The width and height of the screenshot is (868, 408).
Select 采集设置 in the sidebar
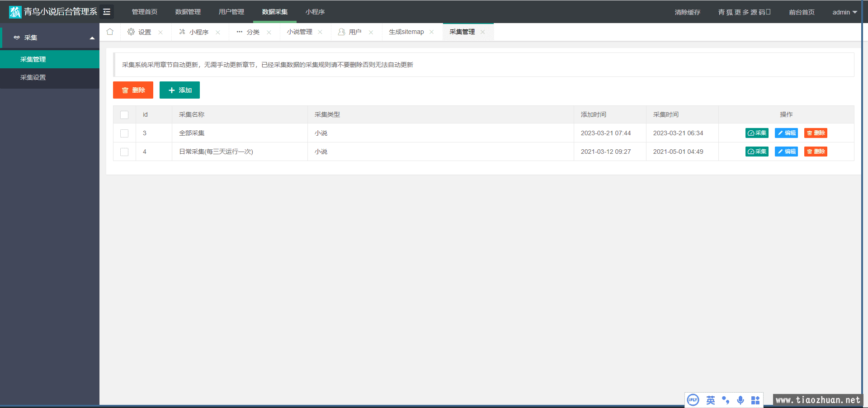(50, 77)
